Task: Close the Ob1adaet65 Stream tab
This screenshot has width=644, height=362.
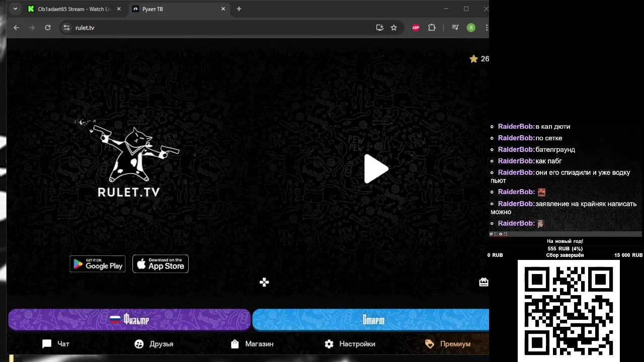Action: tap(119, 9)
